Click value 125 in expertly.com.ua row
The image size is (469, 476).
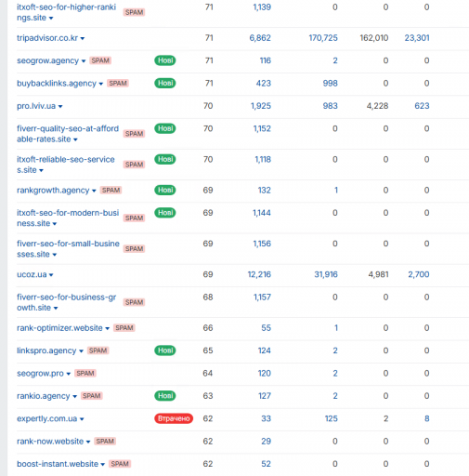(332, 418)
